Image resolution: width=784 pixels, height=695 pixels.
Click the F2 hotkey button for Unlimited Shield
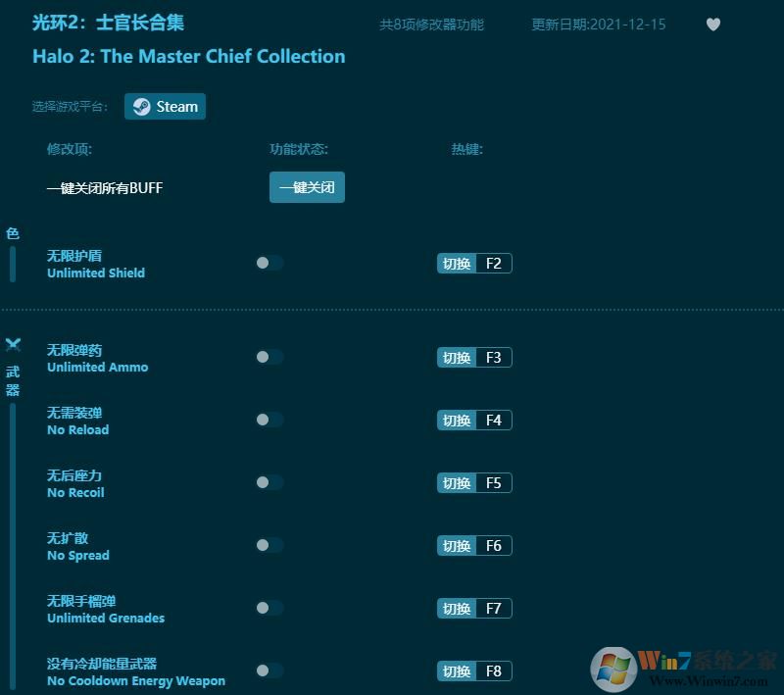[x=493, y=263]
